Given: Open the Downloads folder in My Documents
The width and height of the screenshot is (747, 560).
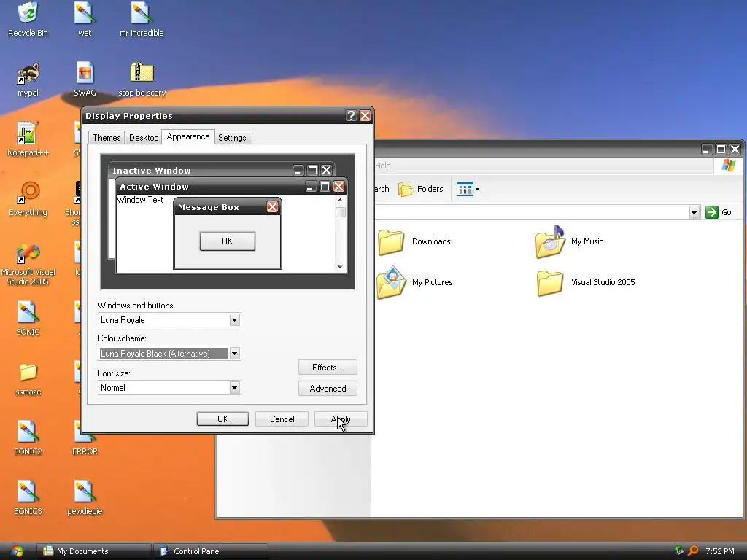Looking at the screenshot, I should (414, 241).
